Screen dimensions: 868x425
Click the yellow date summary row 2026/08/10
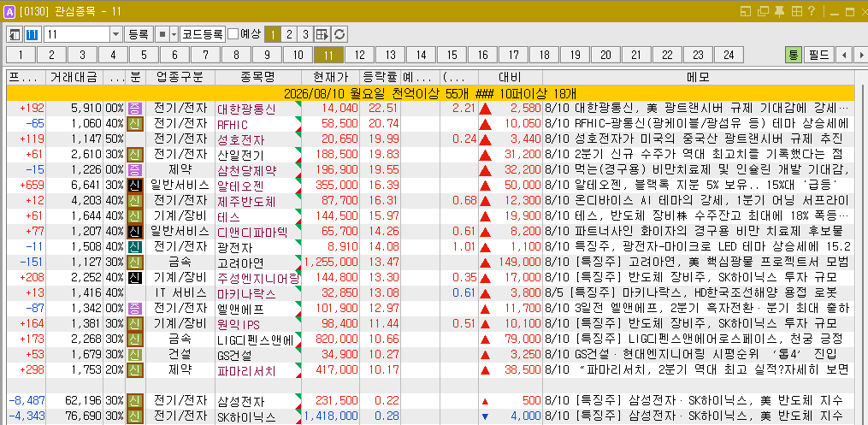(431, 93)
